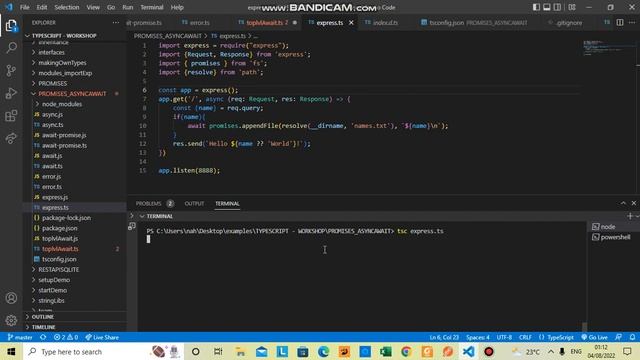Open the Edit menu
This screenshot has width=640, height=360.
[42, 7]
